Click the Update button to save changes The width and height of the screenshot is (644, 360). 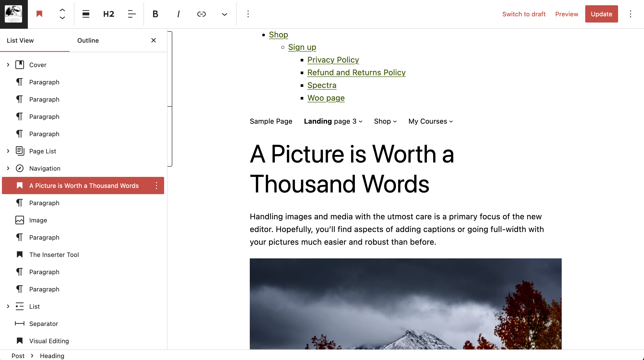602,14
